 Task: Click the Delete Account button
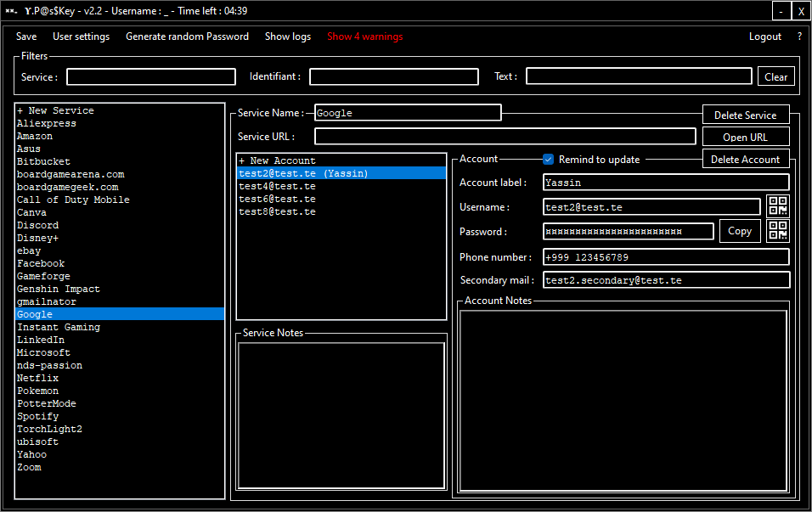(745, 160)
